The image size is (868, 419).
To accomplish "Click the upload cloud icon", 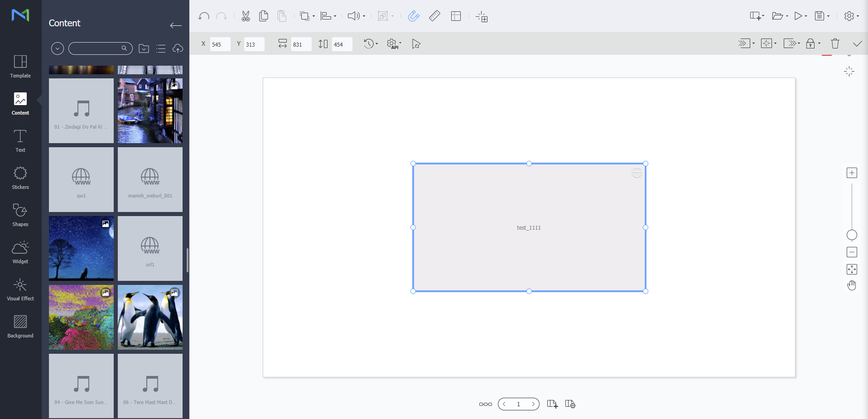I will pyautogui.click(x=178, y=48).
